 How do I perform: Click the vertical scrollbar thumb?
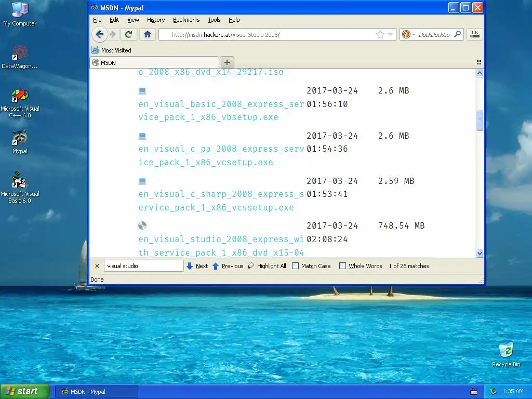480,120
